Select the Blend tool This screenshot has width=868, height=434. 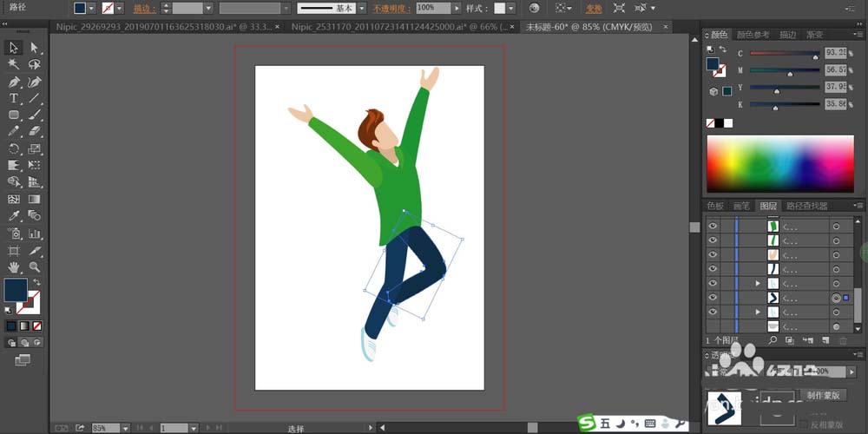[x=35, y=215]
